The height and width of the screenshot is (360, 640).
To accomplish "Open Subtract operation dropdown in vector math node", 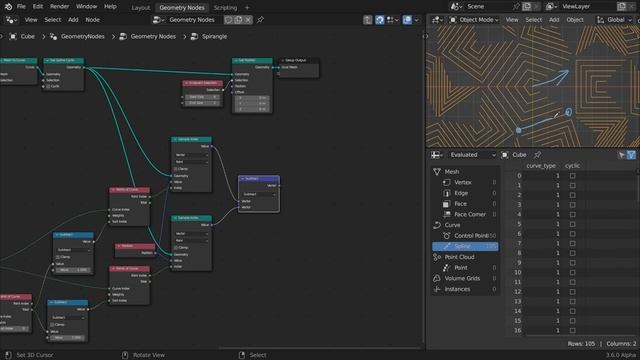I will [259, 194].
